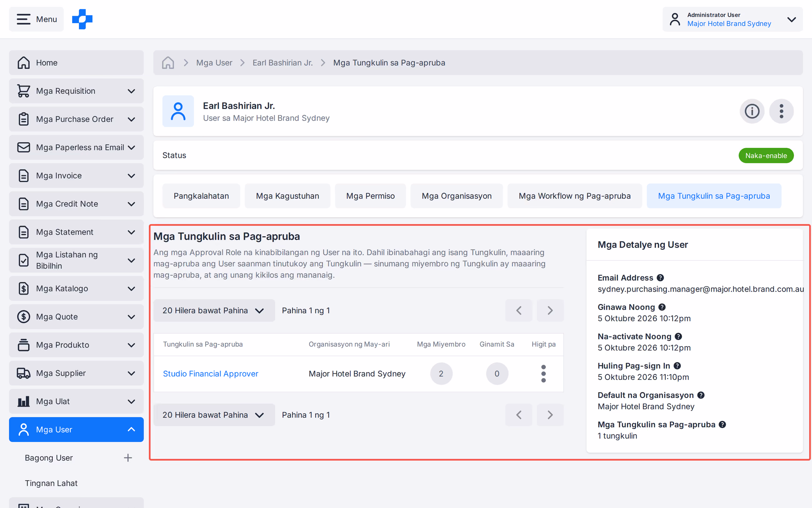Click the Naka-enable status badge

(766, 156)
